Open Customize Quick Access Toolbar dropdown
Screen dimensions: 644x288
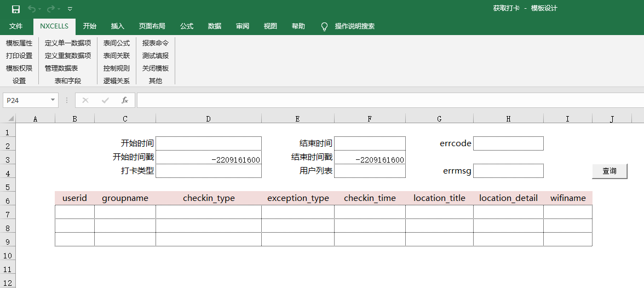[x=70, y=9]
